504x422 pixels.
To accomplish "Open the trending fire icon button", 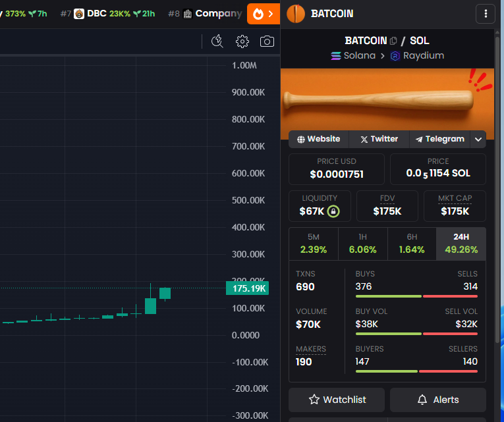I will pos(264,14).
